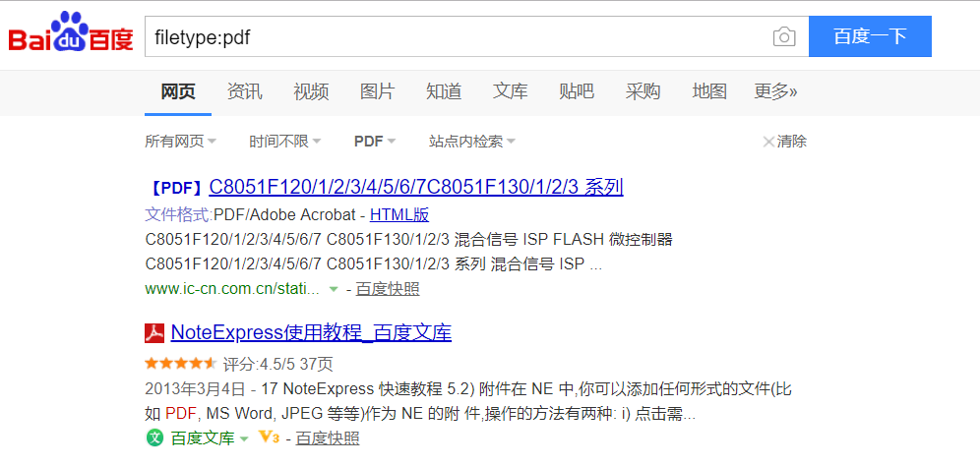Click the red PDF keyword in snippet

point(182,414)
